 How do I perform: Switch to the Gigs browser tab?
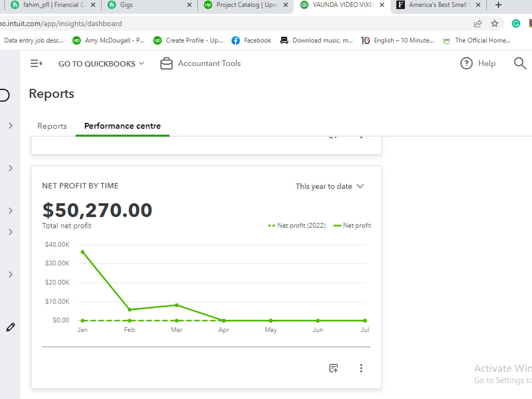tap(149, 5)
